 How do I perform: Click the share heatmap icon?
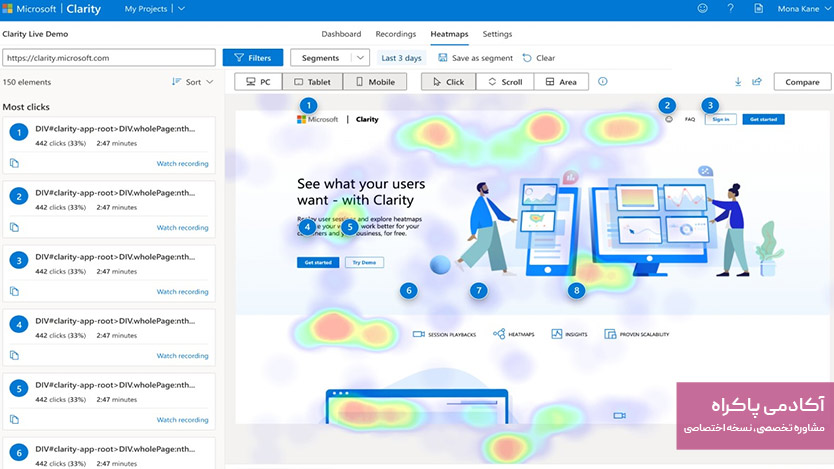pos(756,82)
